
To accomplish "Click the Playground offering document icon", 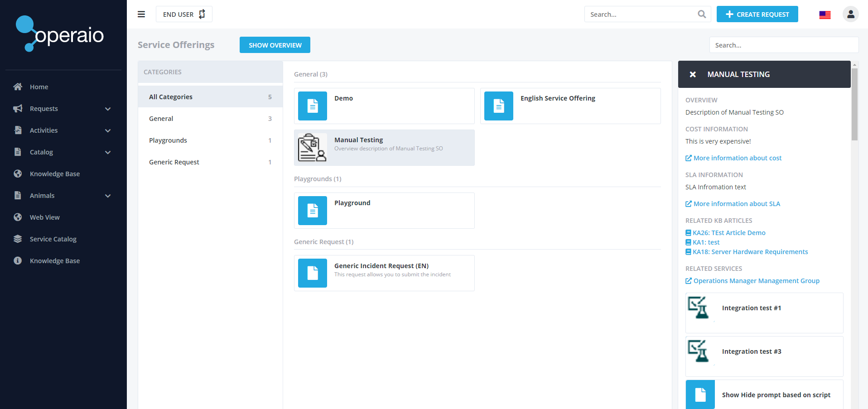I will coord(313,211).
